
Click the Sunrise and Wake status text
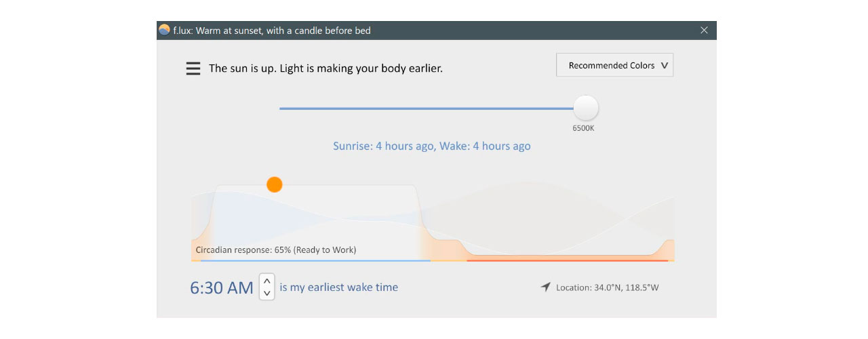click(431, 146)
